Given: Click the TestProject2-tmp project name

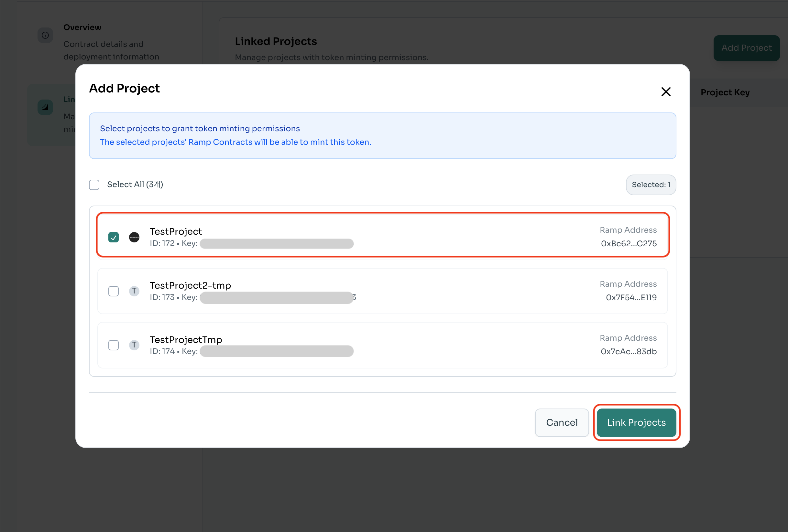Looking at the screenshot, I should point(190,285).
